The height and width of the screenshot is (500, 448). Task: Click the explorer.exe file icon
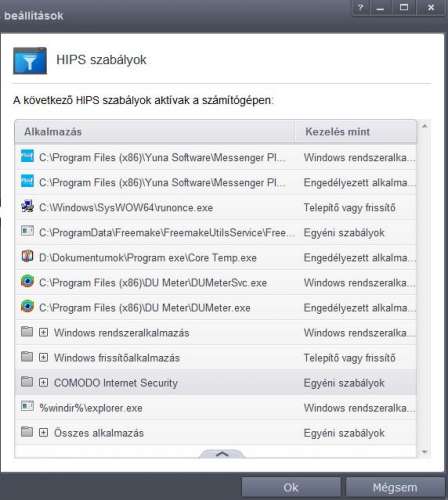coord(27,406)
